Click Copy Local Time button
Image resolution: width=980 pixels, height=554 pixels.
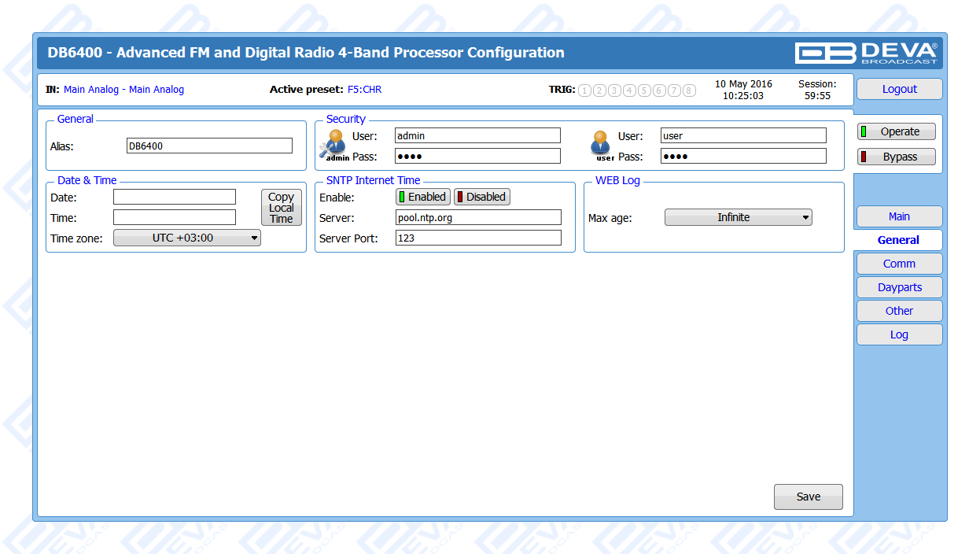click(x=281, y=208)
